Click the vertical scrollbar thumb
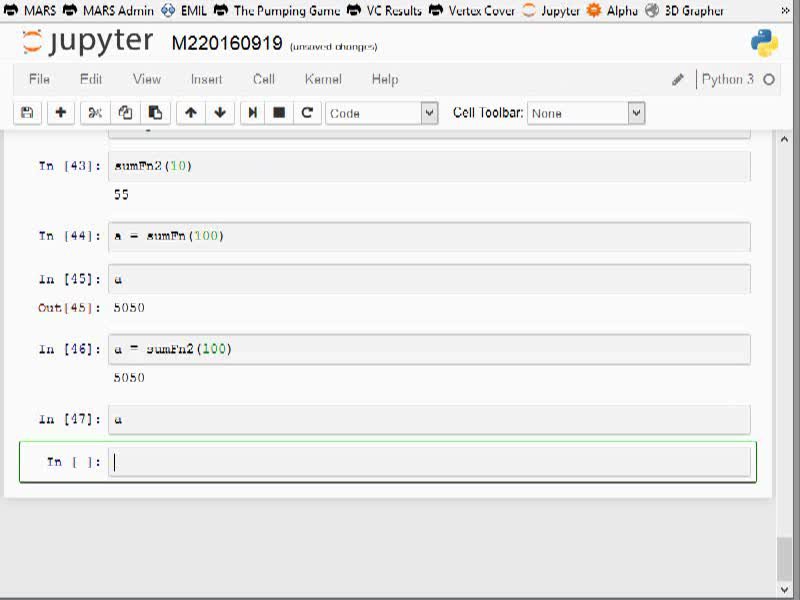800x600 pixels. (x=785, y=559)
